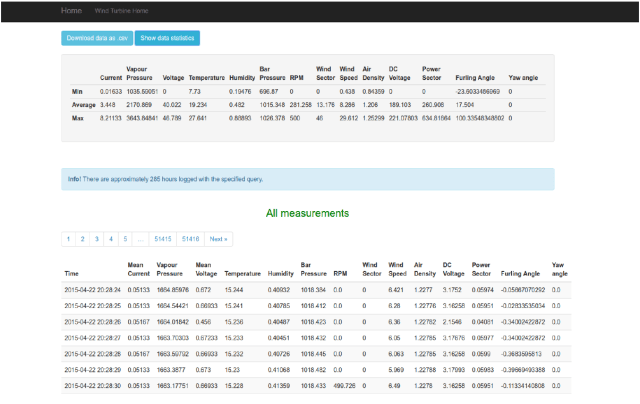Image resolution: width=640 pixels, height=404 pixels.
Task: Go to pagination page 5
Action: pyautogui.click(x=125, y=239)
